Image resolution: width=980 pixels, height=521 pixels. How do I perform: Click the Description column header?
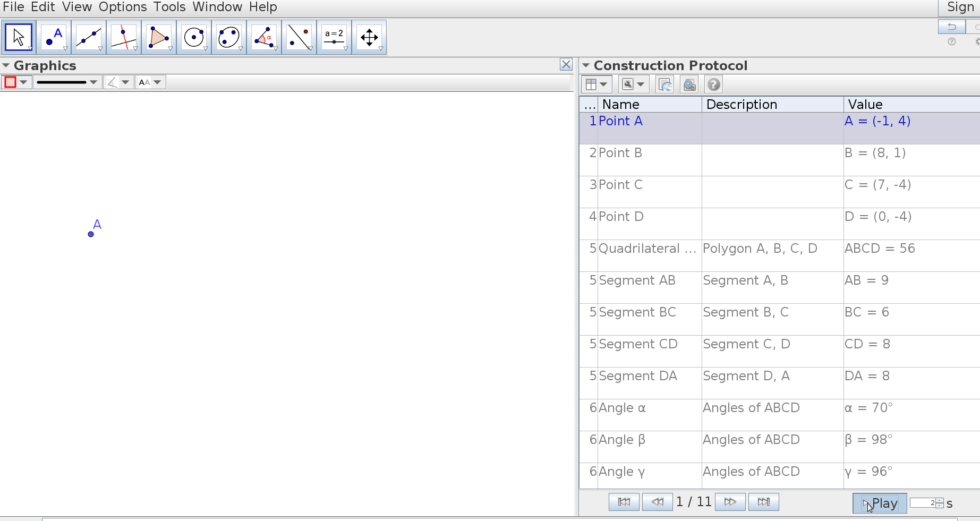click(773, 105)
